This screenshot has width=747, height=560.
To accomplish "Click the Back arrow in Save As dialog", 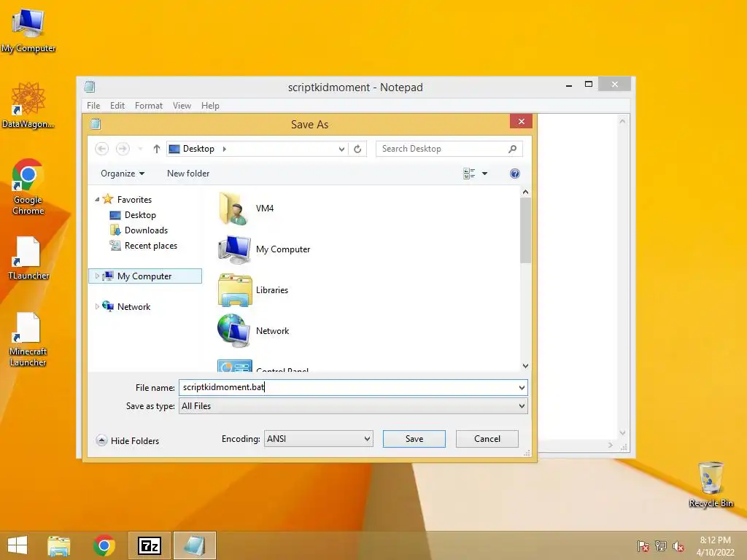I will coord(101,149).
